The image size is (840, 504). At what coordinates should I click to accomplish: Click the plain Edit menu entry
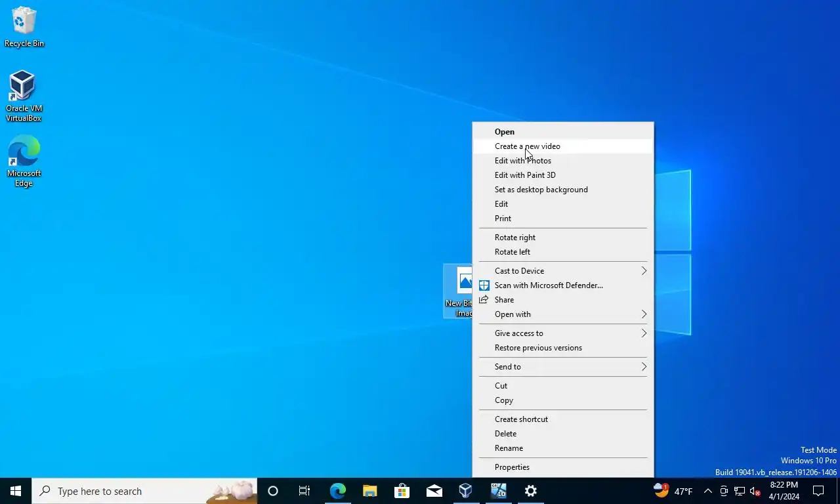pyautogui.click(x=563, y=204)
